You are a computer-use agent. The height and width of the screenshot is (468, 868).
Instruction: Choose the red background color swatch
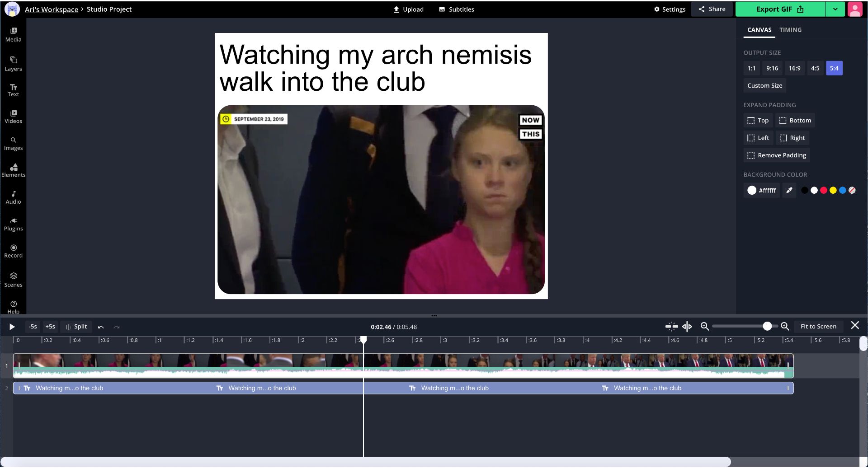click(823, 190)
